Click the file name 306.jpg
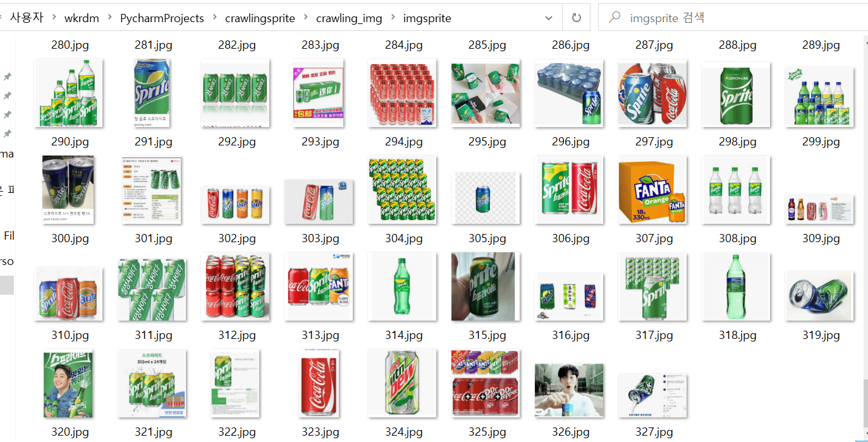Screen dimensions: 868x442 pyautogui.click(x=571, y=239)
